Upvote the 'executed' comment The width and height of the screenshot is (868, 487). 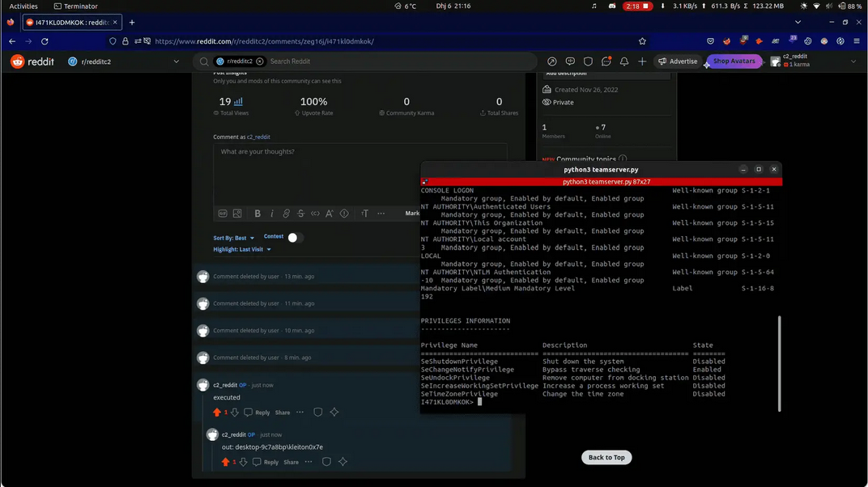pyautogui.click(x=217, y=413)
